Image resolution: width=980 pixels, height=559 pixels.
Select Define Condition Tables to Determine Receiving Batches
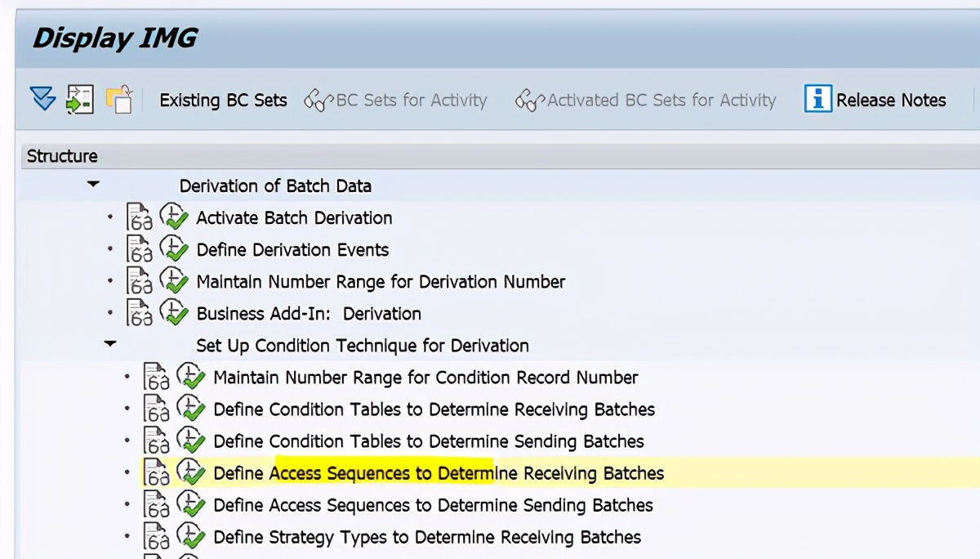[x=433, y=409]
